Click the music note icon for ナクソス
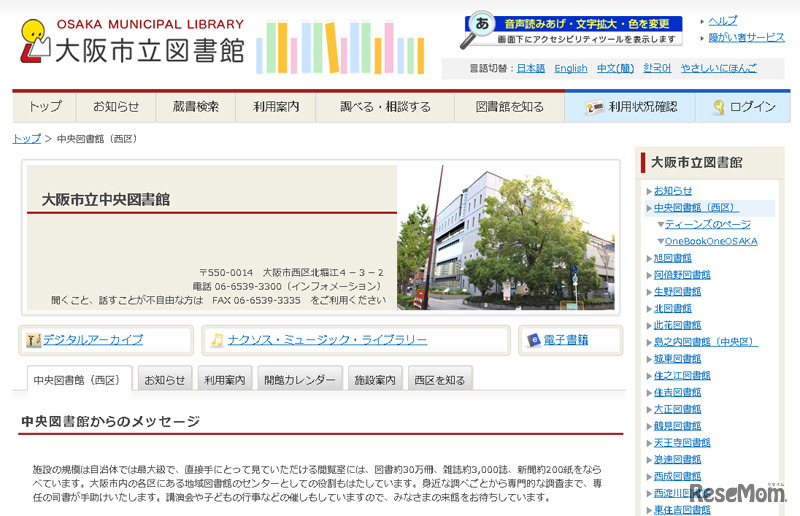 tap(217, 340)
